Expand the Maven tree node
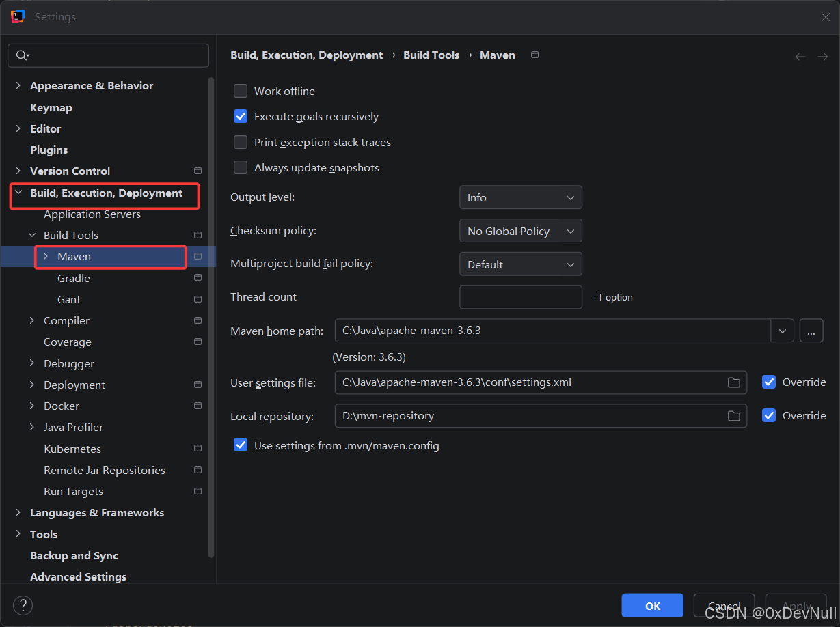 pos(46,256)
